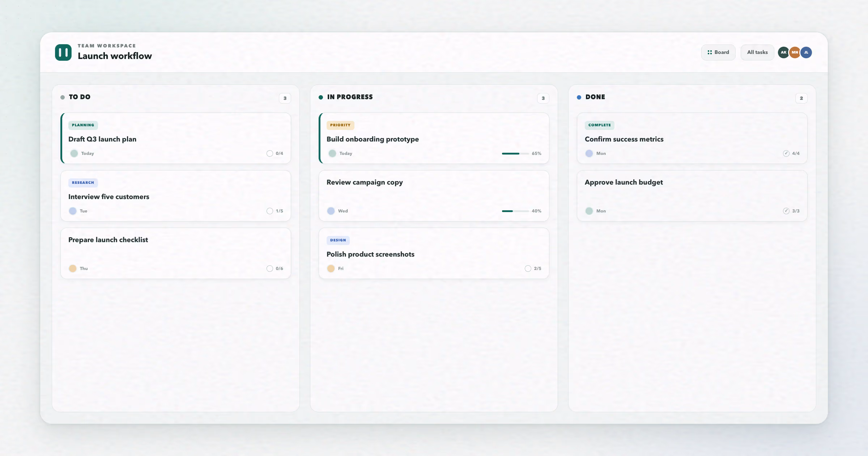Viewport: 868px width, 456px height.
Task: Open the Approve launch budget card
Action: tap(692, 196)
